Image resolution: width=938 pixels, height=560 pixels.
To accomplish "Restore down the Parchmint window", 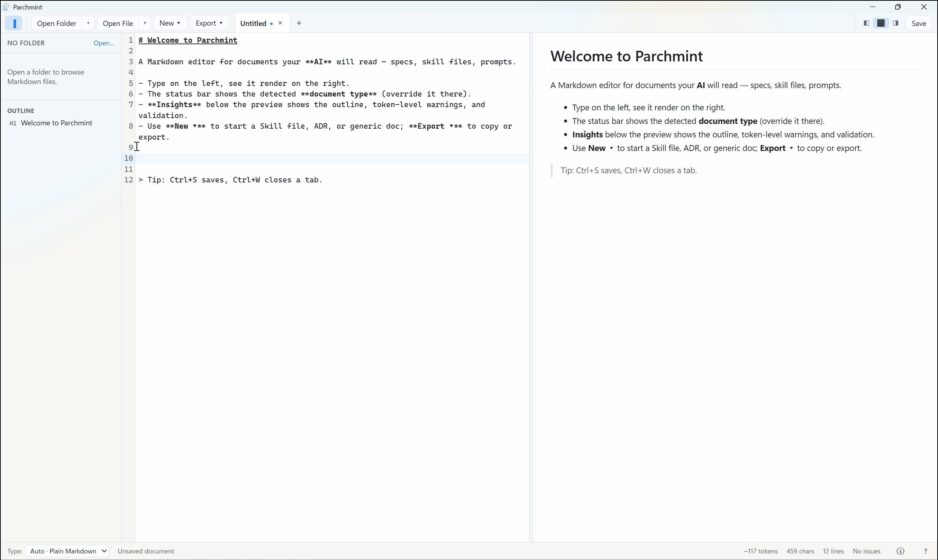I will coord(898,7).
